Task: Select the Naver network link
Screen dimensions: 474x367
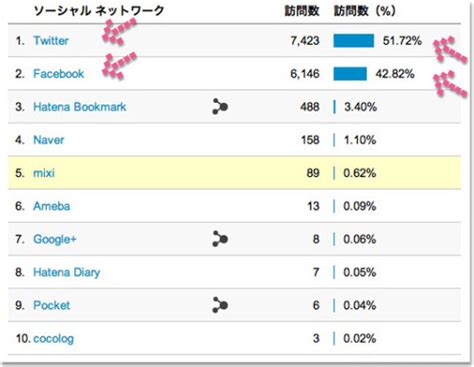Action: (49, 140)
